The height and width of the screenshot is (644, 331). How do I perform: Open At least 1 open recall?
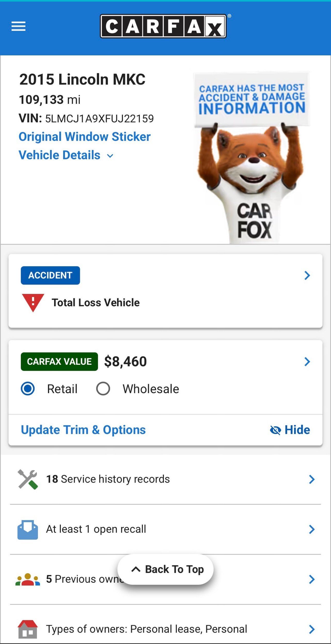point(96,529)
